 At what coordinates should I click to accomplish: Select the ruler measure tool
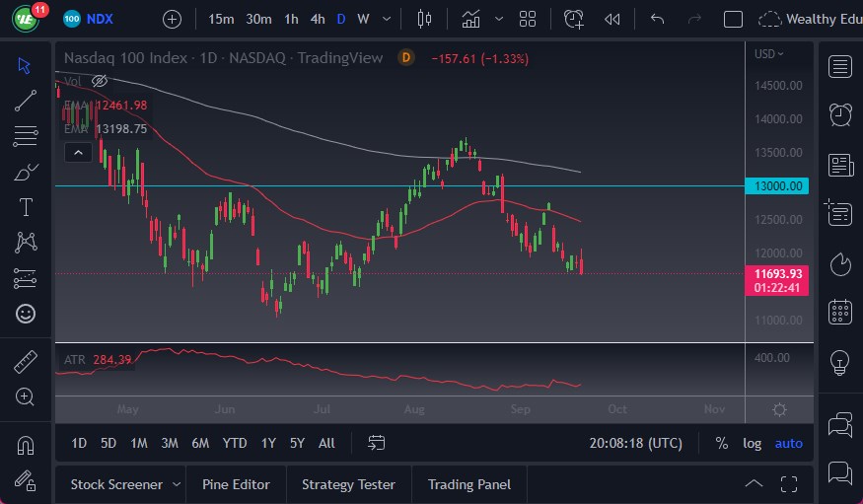click(27, 362)
